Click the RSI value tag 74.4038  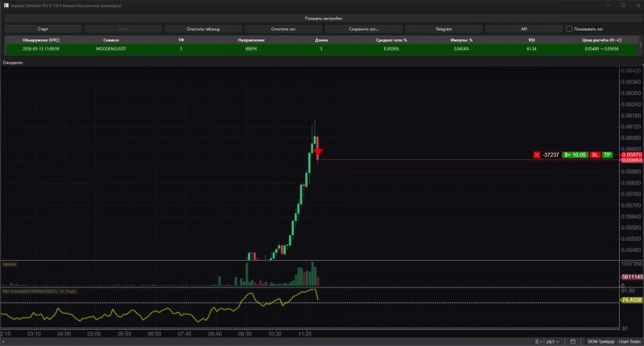[x=631, y=300]
